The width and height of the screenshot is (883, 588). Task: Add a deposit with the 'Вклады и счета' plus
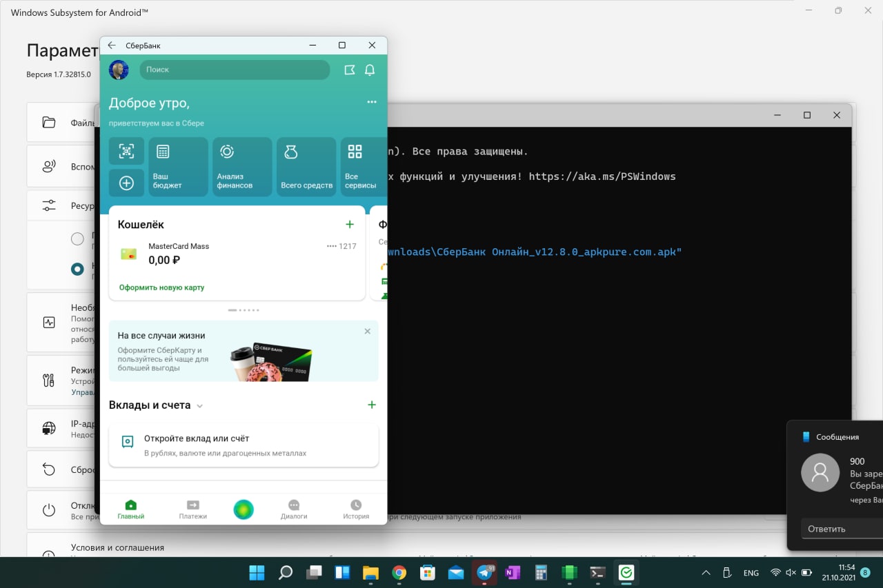(x=372, y=405)
